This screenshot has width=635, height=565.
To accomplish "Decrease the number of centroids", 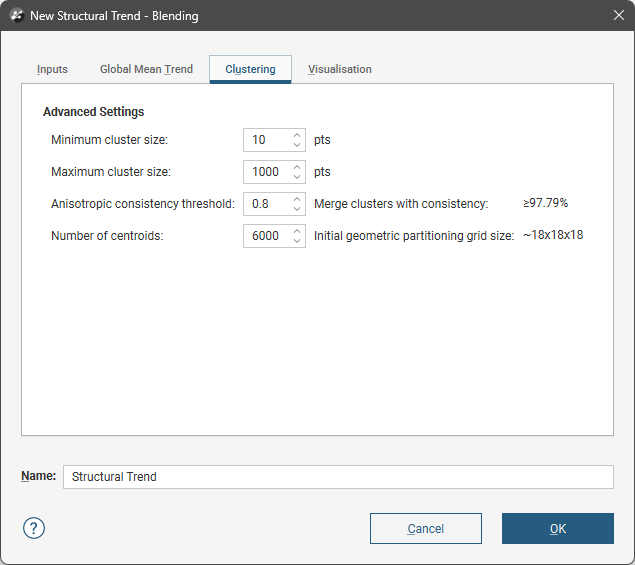I will point(297,241).
